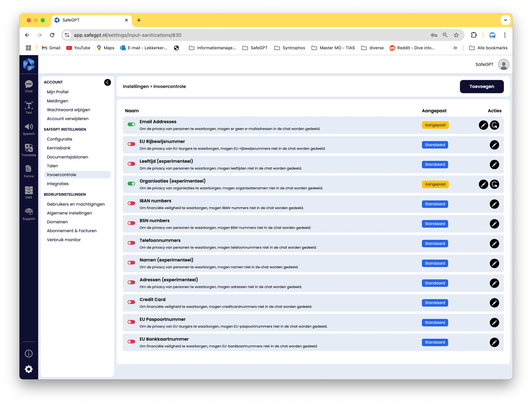Viewport: 532px width, 405px height.
Task: Turn on the Credit Card toggle
Action: [x=131, y=302]
